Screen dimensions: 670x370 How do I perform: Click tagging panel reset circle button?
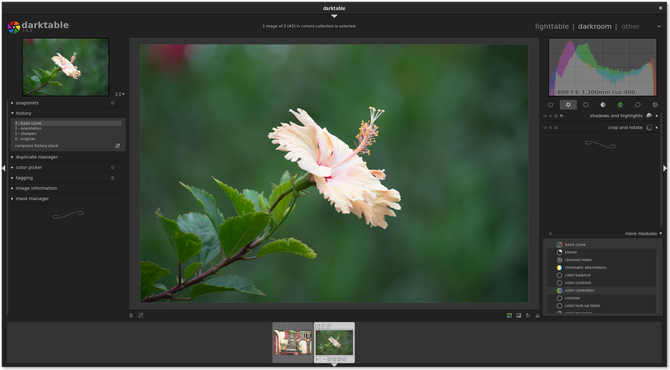coord(113,178)
